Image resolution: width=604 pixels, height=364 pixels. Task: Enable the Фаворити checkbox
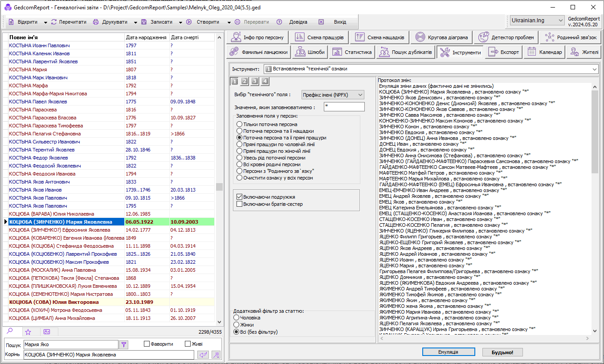(147, 344)
